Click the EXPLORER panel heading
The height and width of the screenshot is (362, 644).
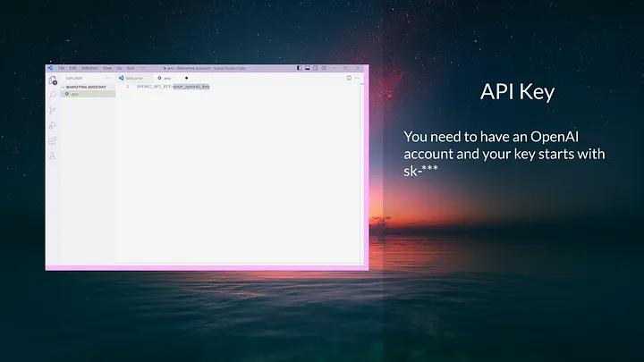tap(74, 78)
